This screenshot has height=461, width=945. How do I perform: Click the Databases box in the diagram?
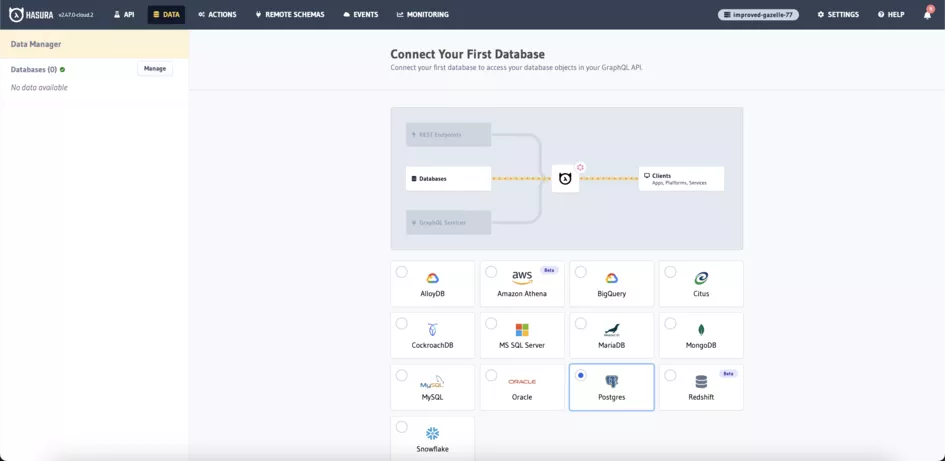tap(448, 179)
